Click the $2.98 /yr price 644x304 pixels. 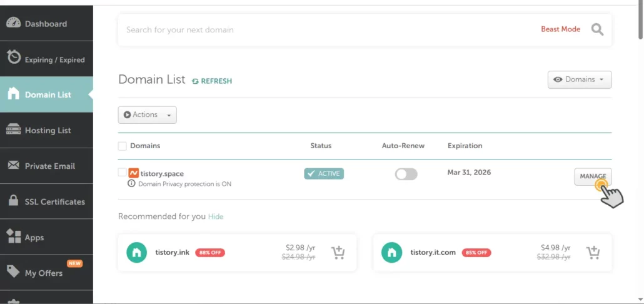tap(301, 248)
